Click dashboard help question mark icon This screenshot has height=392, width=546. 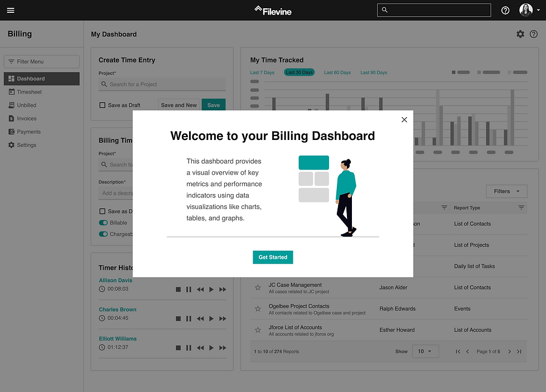[534, 34]
